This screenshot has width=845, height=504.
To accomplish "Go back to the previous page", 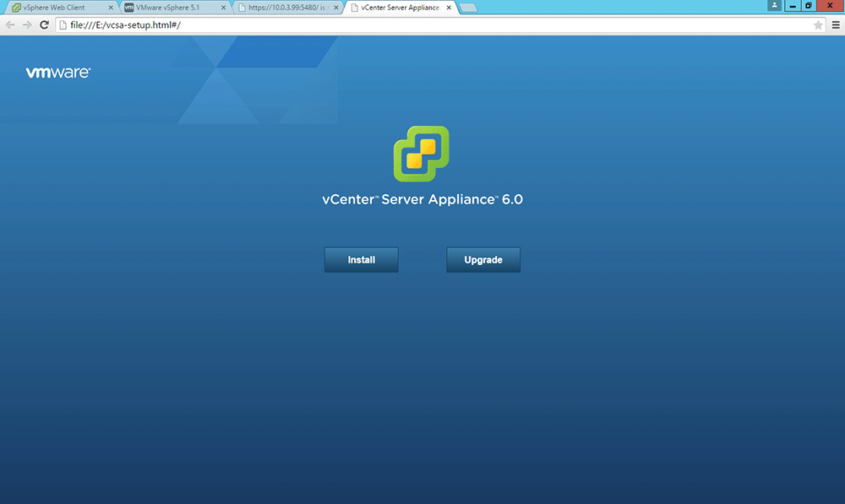I will tap(10, 24).
